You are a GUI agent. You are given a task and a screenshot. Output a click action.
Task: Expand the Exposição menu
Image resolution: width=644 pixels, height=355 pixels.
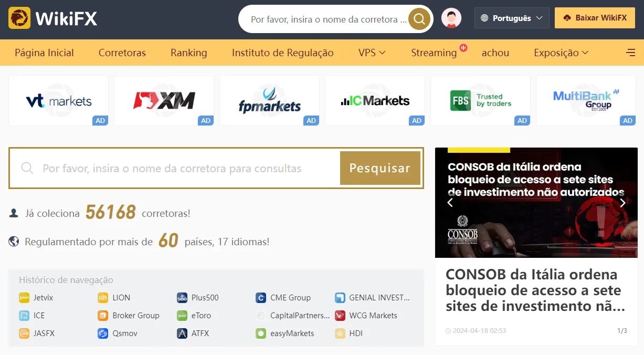point(561,53)
